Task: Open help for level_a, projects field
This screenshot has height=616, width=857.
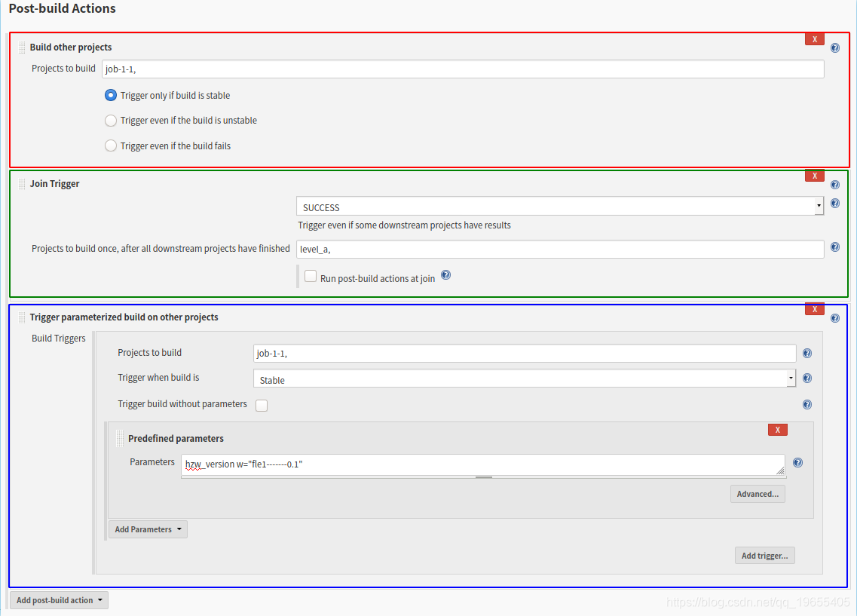Action: point(834,247)
